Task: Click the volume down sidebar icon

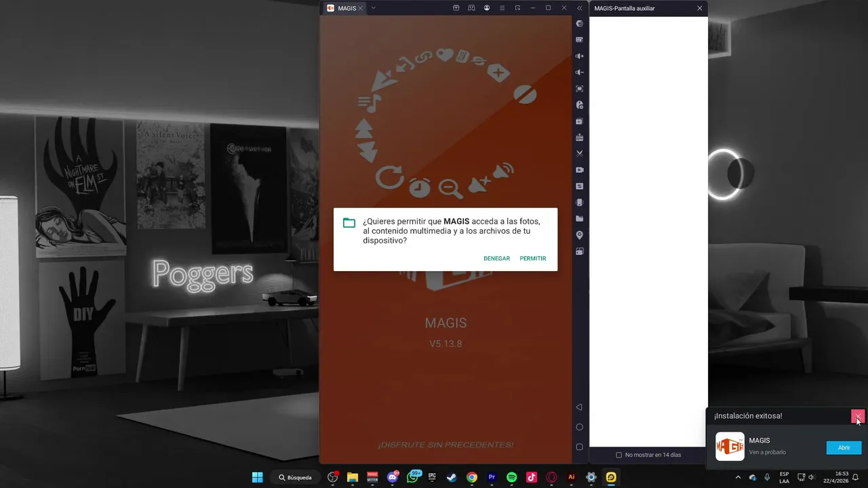Action: tap(580, 73)
